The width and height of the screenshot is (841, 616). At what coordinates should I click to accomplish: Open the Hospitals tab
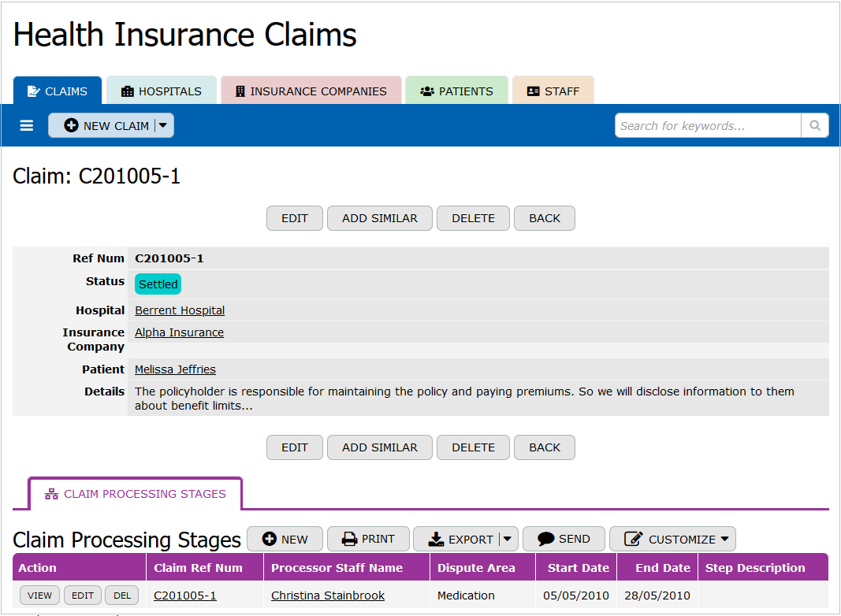(162, 91)
